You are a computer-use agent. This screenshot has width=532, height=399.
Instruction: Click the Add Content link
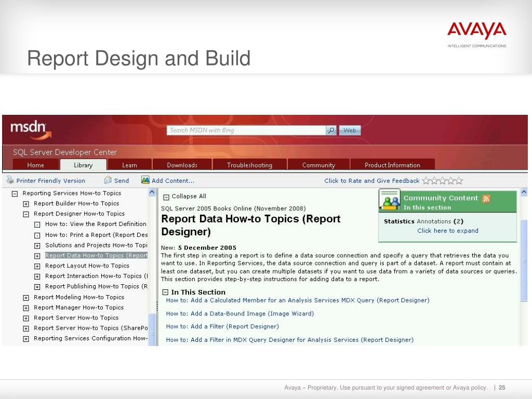[x=173, y=181]
